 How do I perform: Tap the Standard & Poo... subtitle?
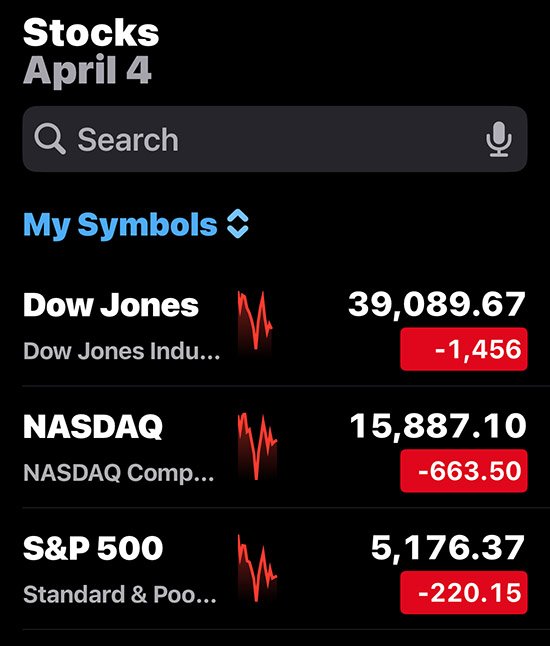(x=120, y=595)
